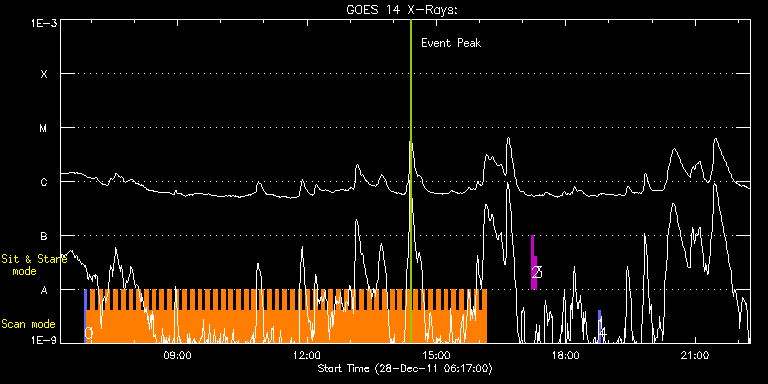
Task: Click the green Event Peak vertical line
Action: click(410, 181)
